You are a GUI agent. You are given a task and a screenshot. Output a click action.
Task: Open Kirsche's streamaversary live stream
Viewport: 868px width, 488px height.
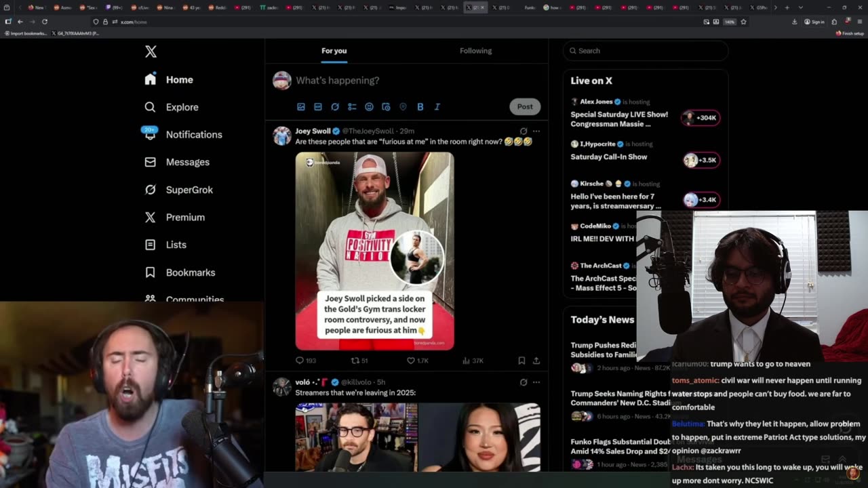[x=616, y=201]
